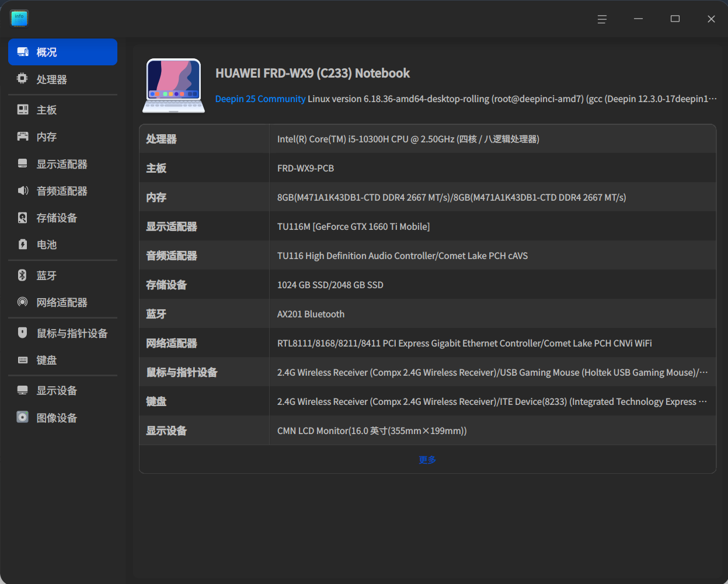The width and height of the screenshot is (728, 584).
Task: Click the HUAWEI FRD-WX9 (C233) Notebook title
Action: [313, 73]
